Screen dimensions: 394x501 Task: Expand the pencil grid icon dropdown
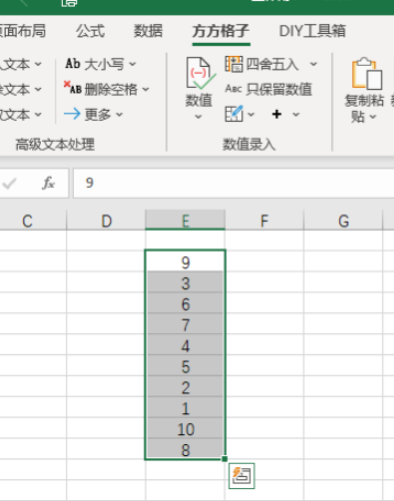click(x=251, y=114)
